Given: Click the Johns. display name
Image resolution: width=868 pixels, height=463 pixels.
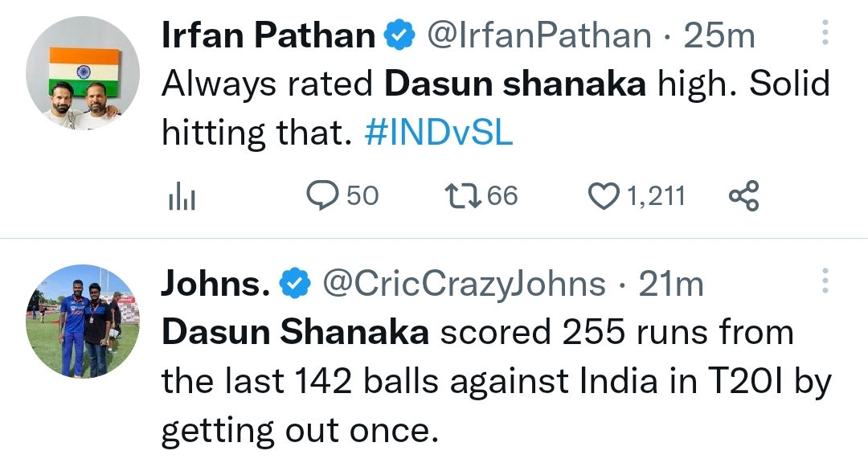Looking at the screenshot, I should (215, 283).
